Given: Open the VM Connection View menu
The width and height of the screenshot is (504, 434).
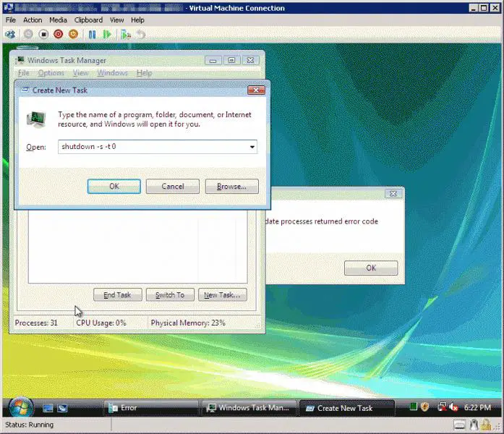Looking at the screenshot, I should pos(116,20).
